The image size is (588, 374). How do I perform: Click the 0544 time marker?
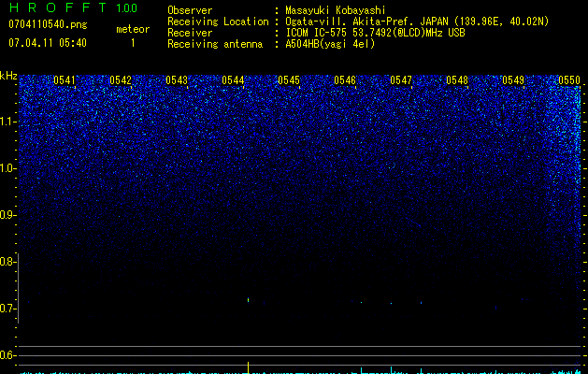tap(233, 80)
